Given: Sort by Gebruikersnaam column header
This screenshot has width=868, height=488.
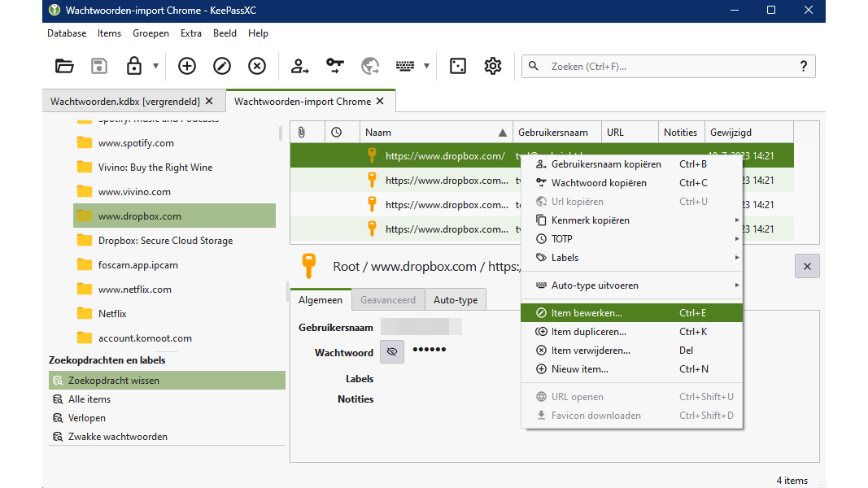Looking at the screenshot, I should click(x=557, y=133).
